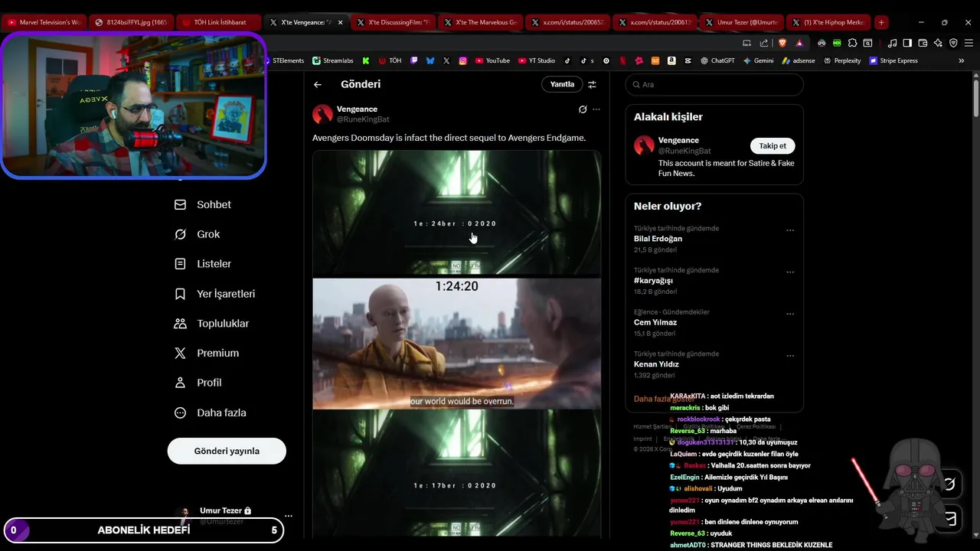Switch to the X'te The Marvelous tab
980x551 pixels.
pyautogui.click(x=480, y=22)
